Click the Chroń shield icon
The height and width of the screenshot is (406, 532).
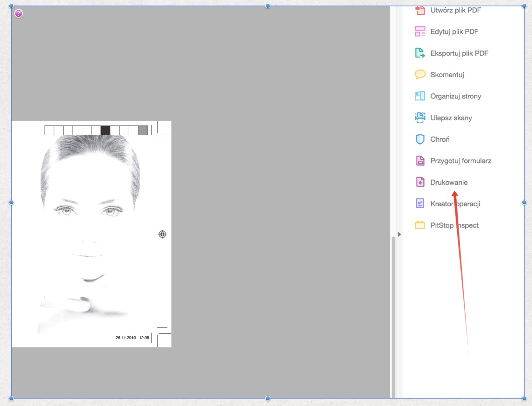(x=420, y=139)
